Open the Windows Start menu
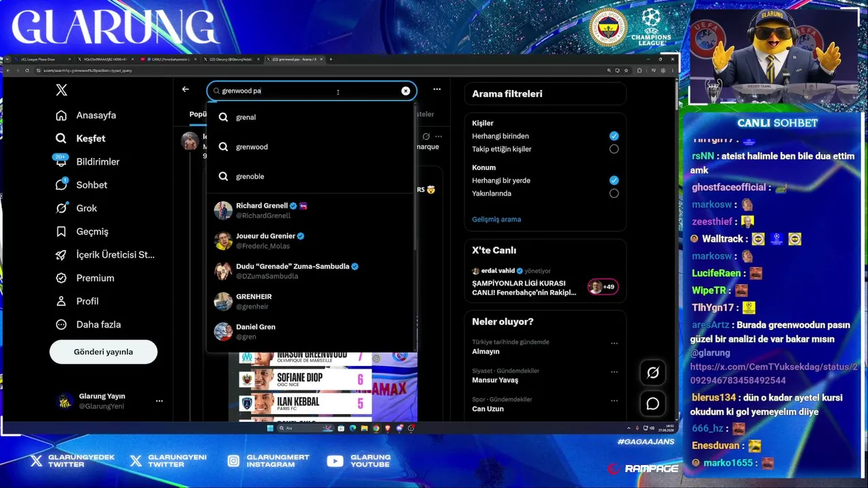 269,428
